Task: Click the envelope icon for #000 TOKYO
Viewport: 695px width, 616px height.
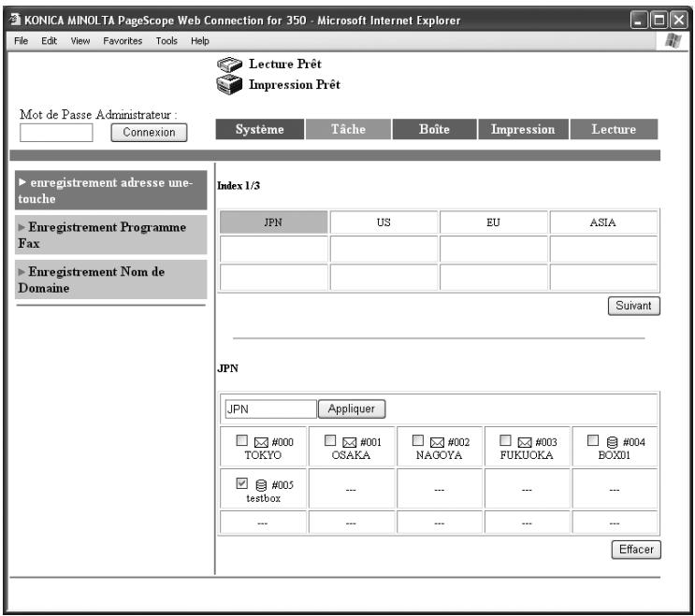Action: pos(261,442)
